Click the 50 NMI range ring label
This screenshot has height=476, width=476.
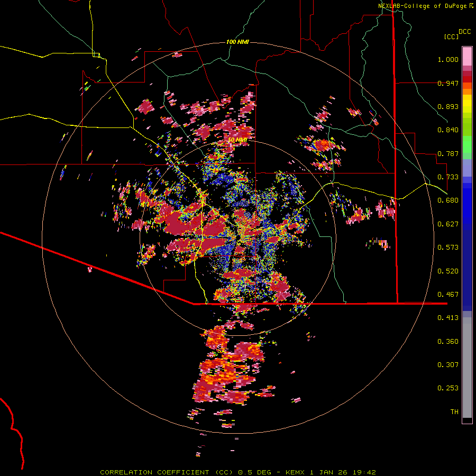coord(237,140)
